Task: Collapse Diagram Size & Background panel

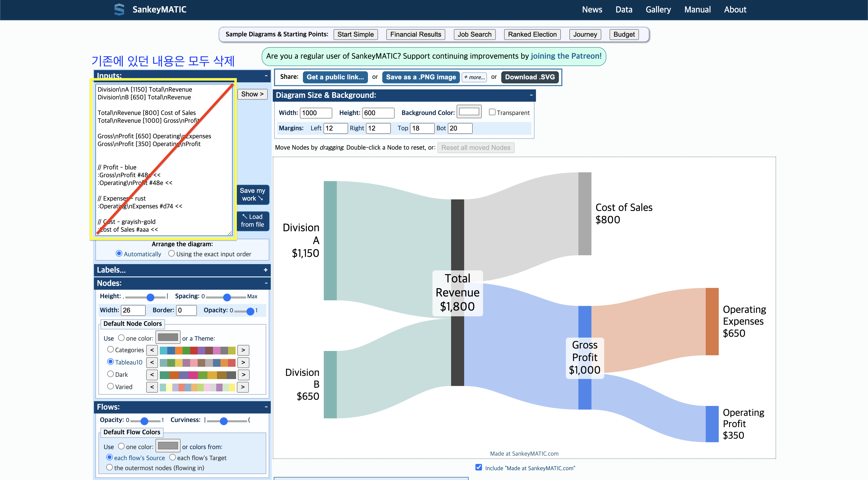Action: (x=531, y=95)
